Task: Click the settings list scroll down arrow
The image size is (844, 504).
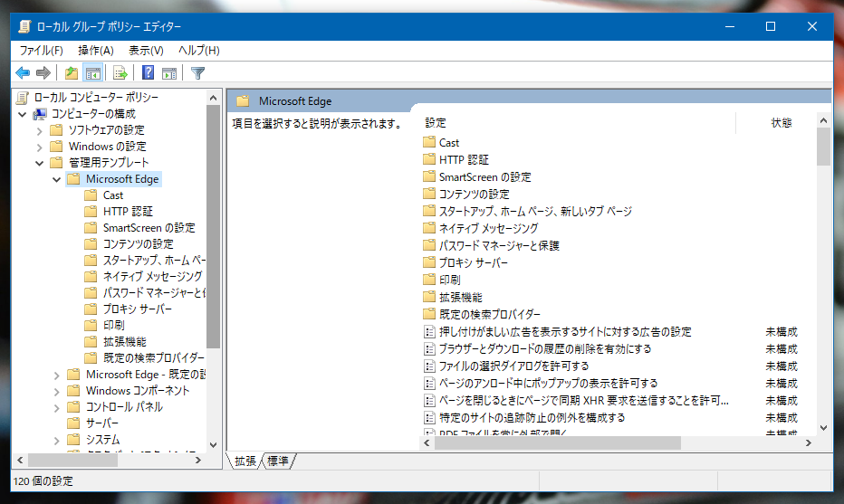Action: (823, 428)
